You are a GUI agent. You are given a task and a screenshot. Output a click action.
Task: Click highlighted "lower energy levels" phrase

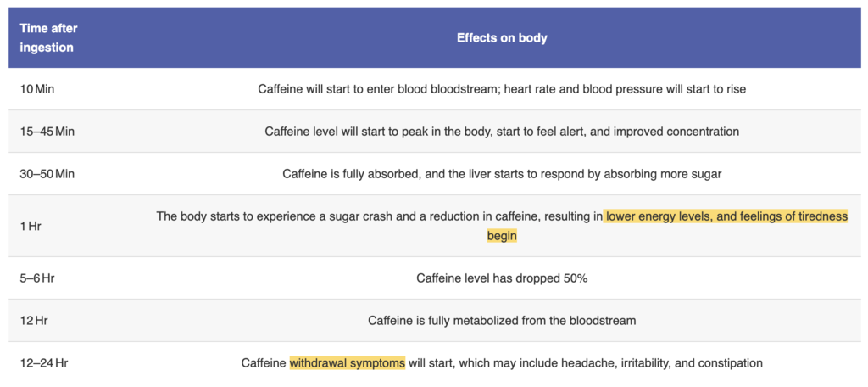pyautogui.click(x=659, y=216)
